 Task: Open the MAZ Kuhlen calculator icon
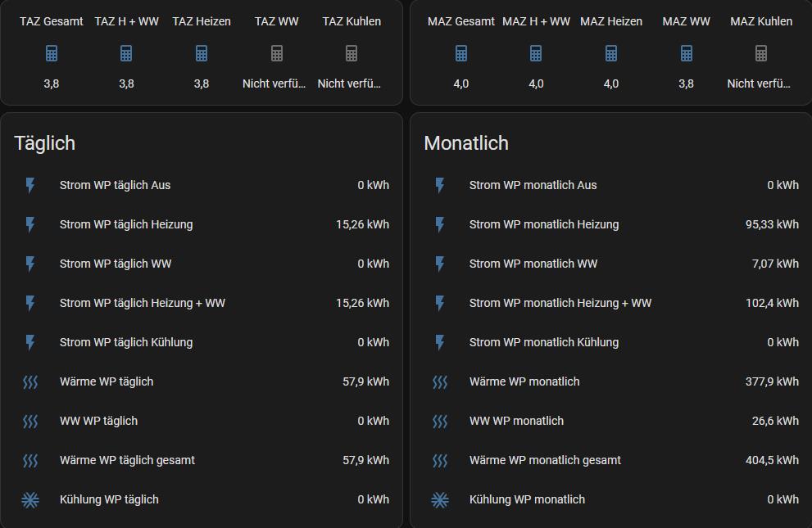pos(761,53)
